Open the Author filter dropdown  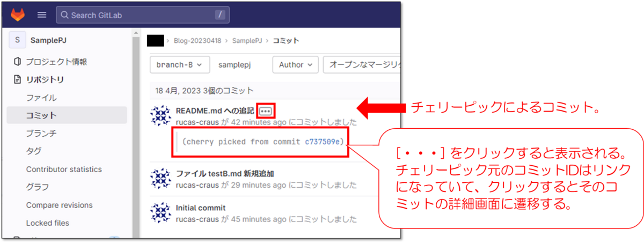[296, 64]
